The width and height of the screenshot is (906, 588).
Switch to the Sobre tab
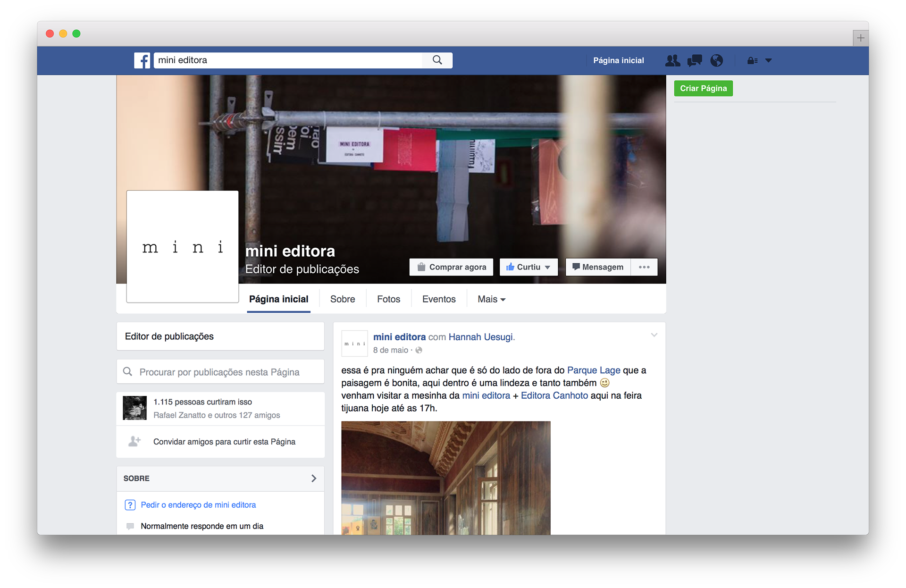click(x=343, y=299)
